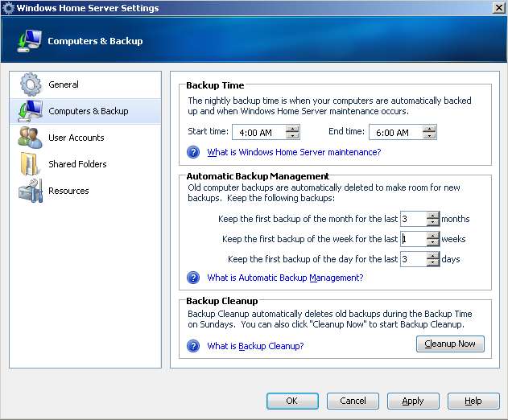Decrease weeks to keep weekly backups

click(433, 243)
